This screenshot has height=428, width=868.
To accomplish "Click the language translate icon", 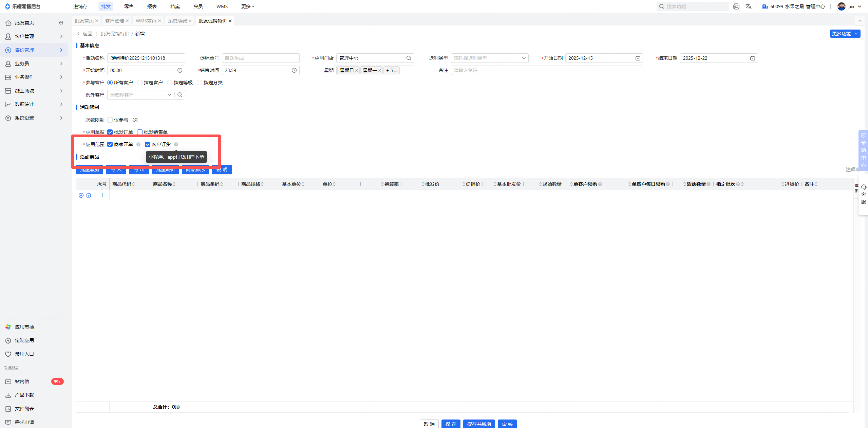I will 749,6.
